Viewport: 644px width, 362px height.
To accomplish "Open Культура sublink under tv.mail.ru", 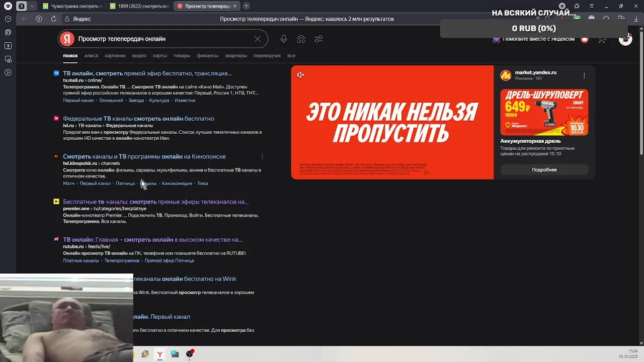I will pyautogui.click(x=159, y=100).
